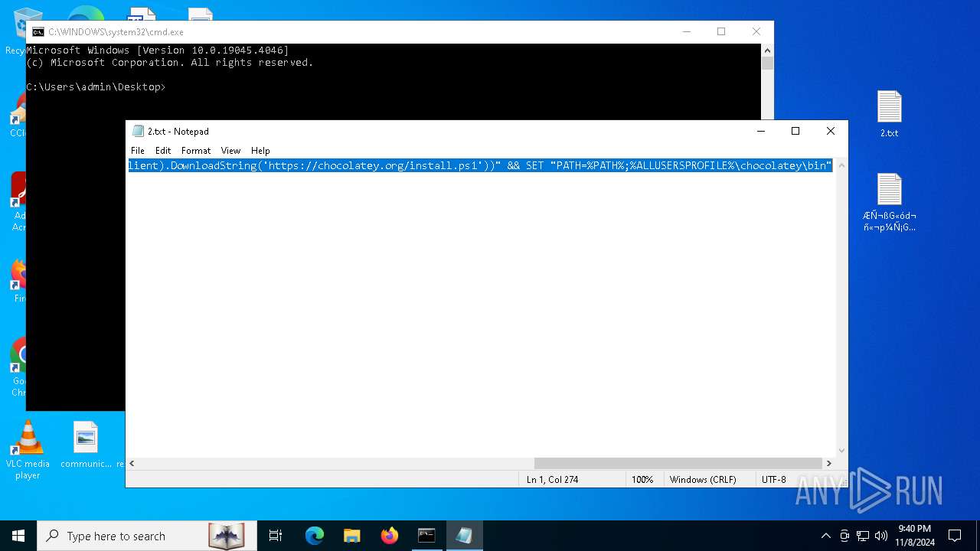The height and width of the screenshot is (551, 980).
Task: Open the Windows Start menu
Action: coord(18,536)
